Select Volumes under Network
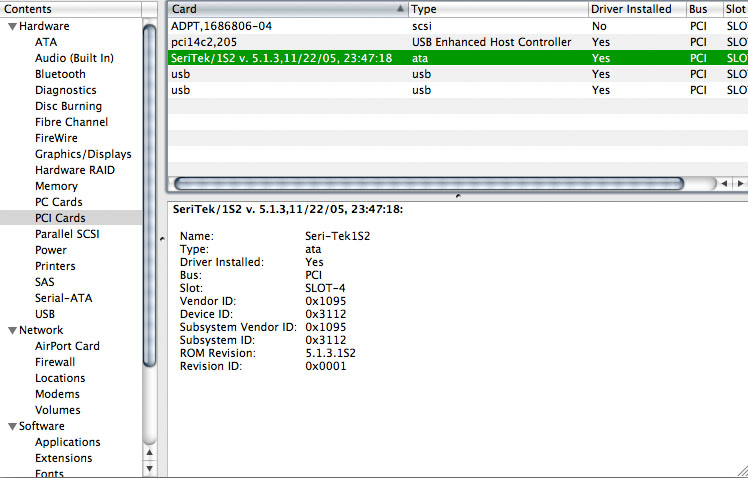Screen dimensions: 748x478 click(x=58, y=410)
